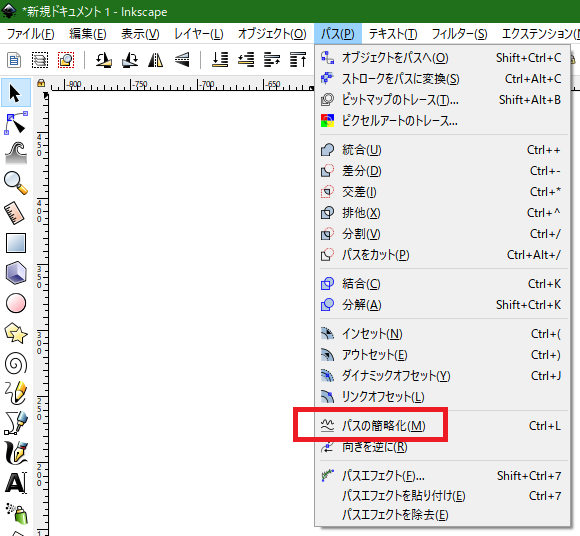
Task: Select the Zoom magnifier tool
Action: point(16,183)
